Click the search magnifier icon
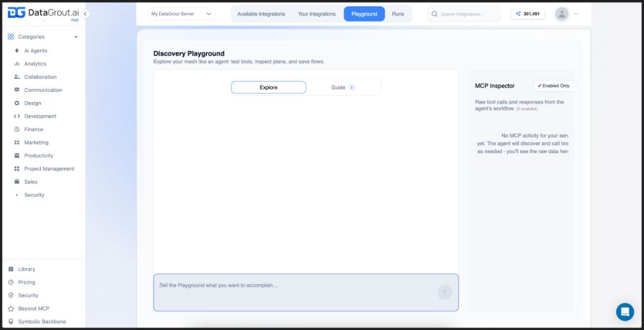The image size is (644, 330). click(435, 14)
